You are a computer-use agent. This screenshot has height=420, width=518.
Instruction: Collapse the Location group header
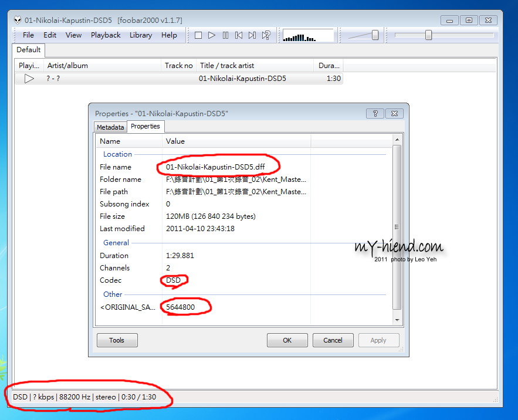[117, 154]
